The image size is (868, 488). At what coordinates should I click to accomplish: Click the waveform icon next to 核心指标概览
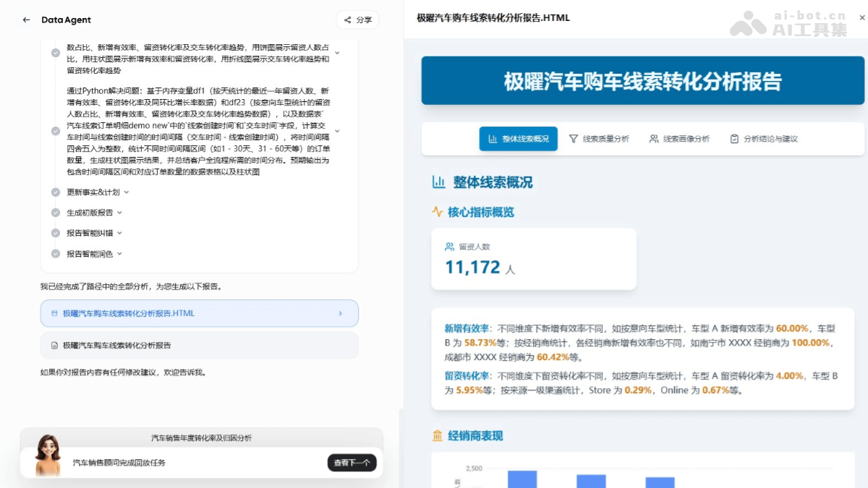437,213
